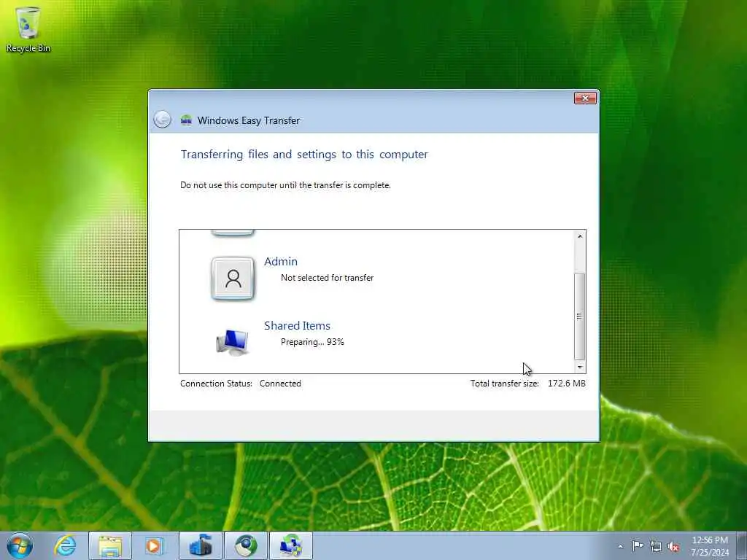Open Windows Explorer from the taskbar
Screen dimensions: 747x560
[110, 545]
